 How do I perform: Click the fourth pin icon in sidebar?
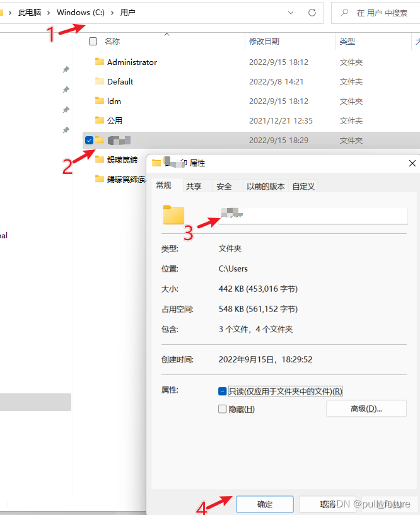pyautogui.click(x=66, y=130)
